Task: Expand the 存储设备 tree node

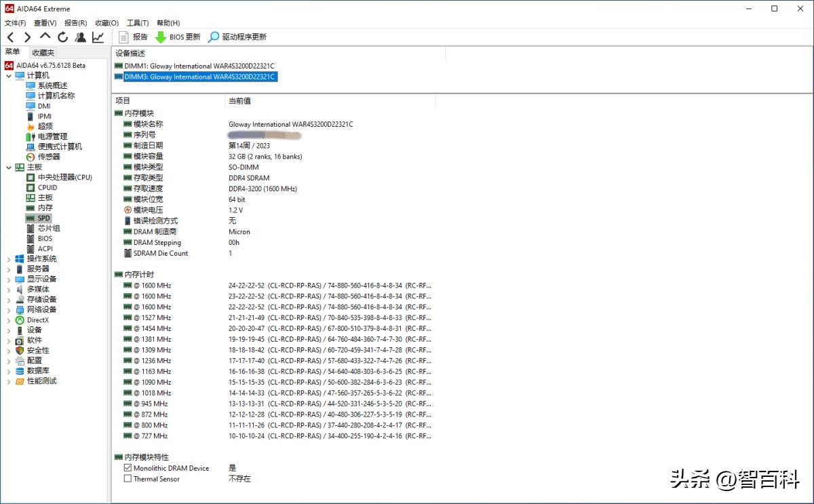Action: (9, 300)
